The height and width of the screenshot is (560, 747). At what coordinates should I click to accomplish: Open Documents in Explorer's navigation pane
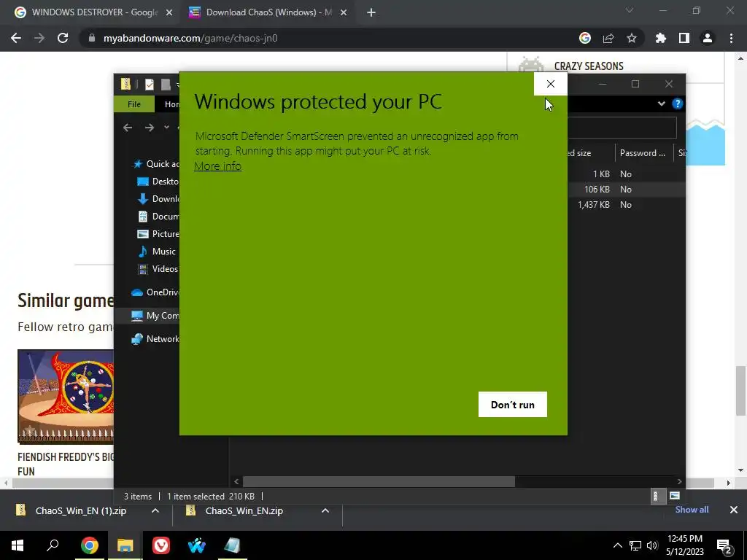point(158,216)
